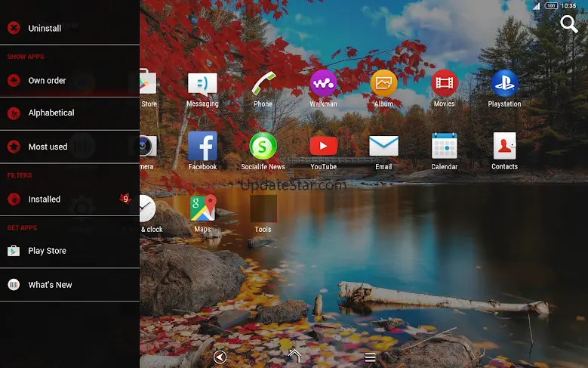Open the Tools folder

[x=263, y=209]
